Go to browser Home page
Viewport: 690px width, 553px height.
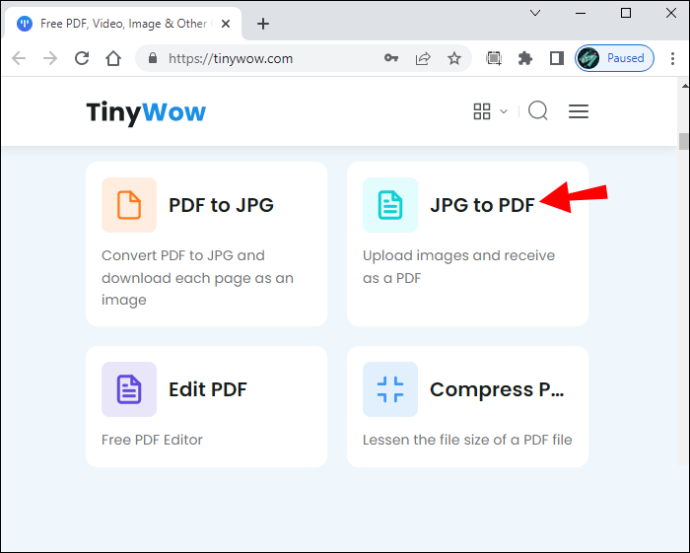[113, 58]
